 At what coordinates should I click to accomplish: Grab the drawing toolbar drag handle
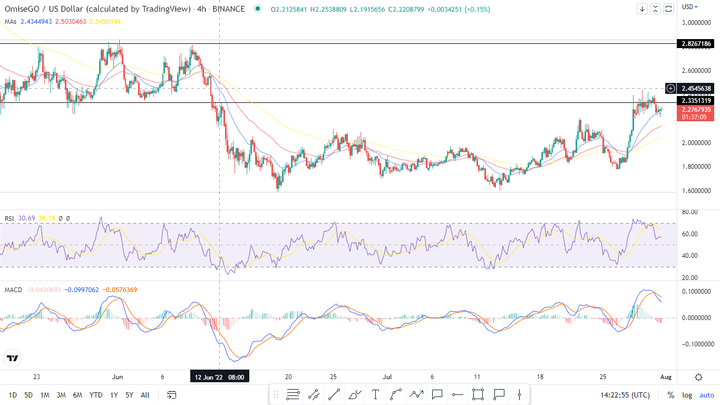[x=276, y=394]
